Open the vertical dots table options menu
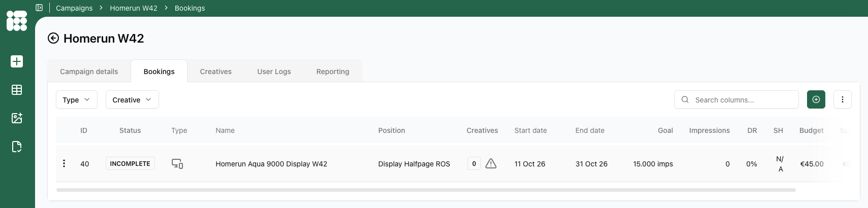Image resolution: width=868 pixels, height=208 pixels. pos(843,99)
